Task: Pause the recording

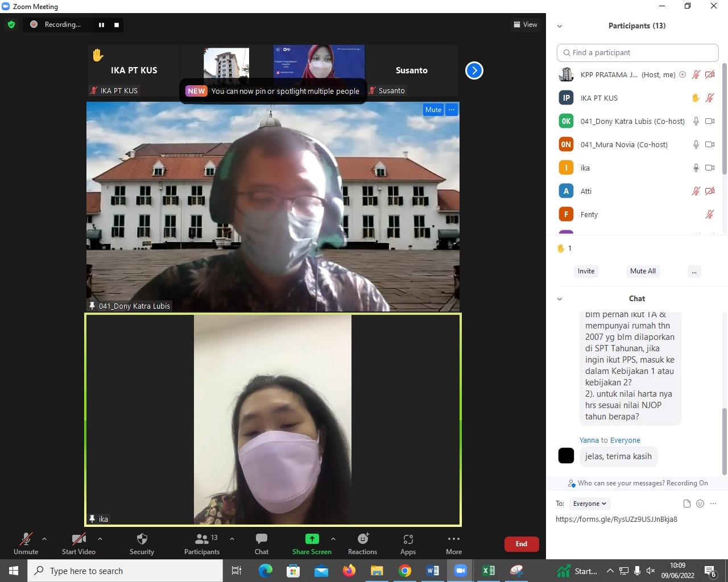Action: 102,24
